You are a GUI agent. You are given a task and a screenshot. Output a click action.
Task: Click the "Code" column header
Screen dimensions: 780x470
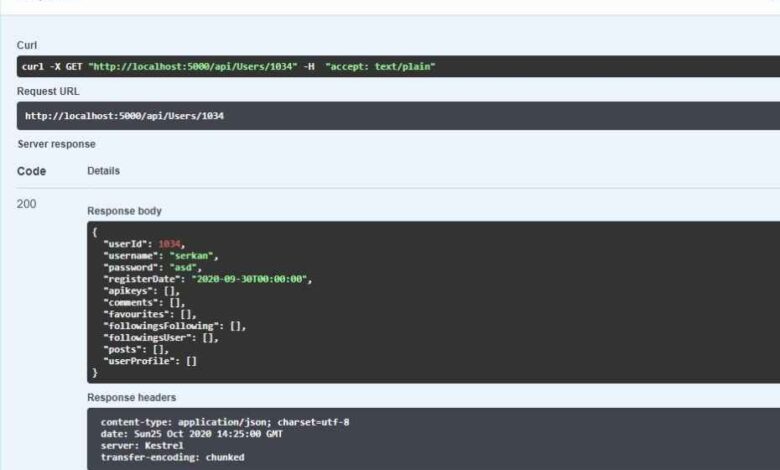31,171
